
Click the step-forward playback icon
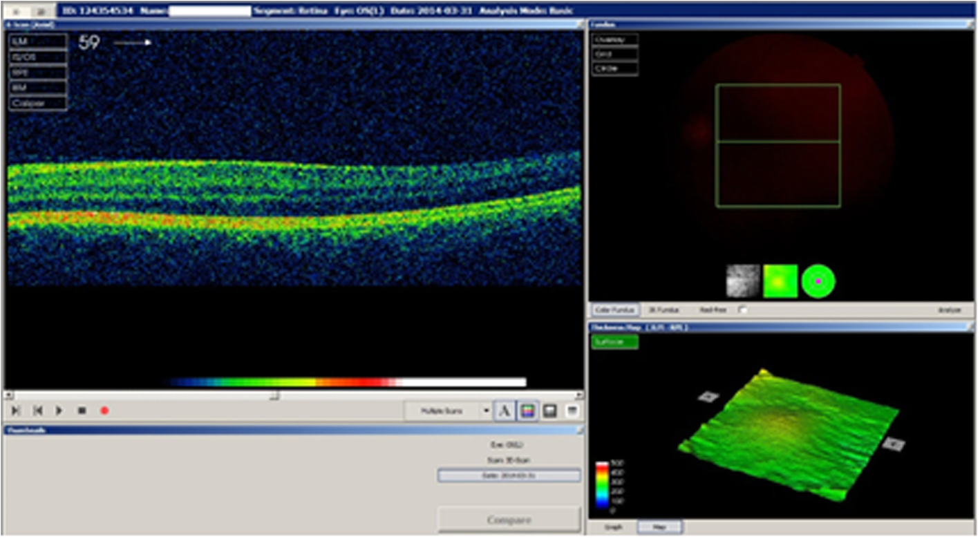(x=15, y=410)
